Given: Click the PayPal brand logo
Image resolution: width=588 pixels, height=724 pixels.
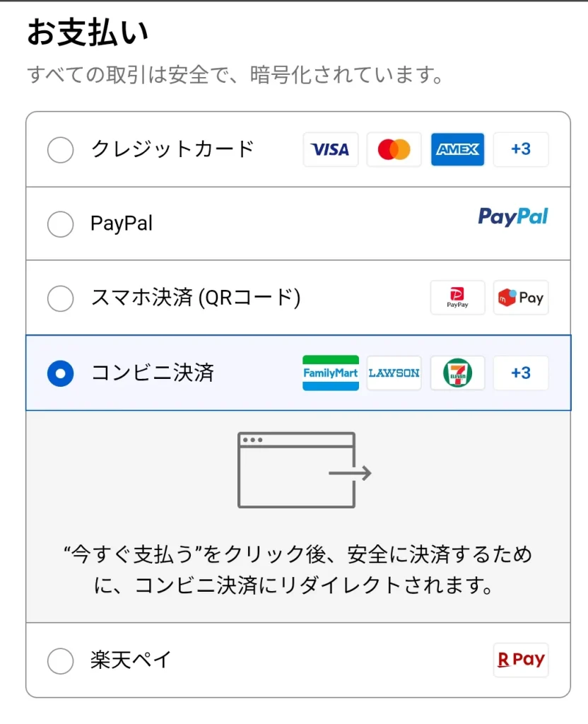Looking at the screenshot, I should coord(513,216).
